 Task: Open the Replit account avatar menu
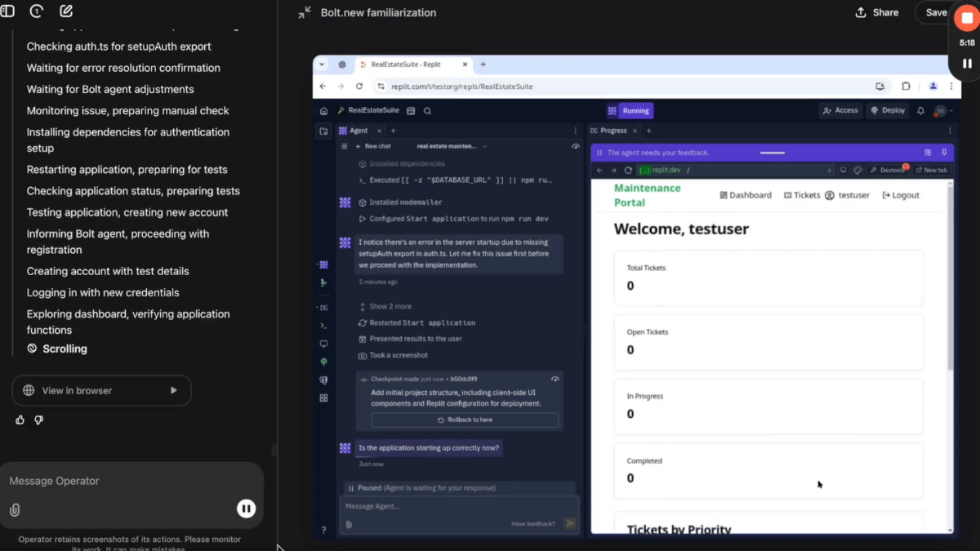pyautogui.click(x=943, y=111)
